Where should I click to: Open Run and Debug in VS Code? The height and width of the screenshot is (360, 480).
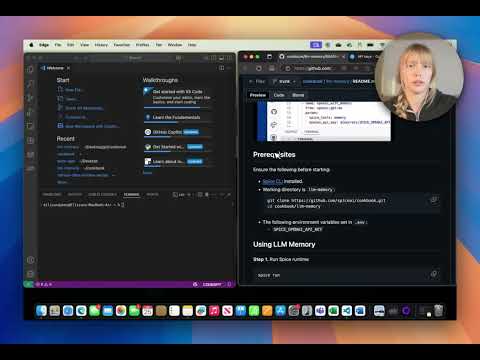coord(30,112)
